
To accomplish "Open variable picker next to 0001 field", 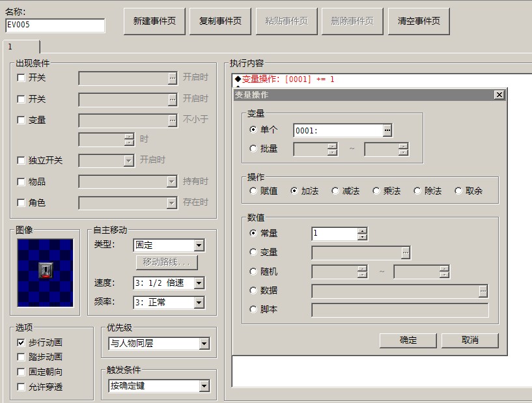I will (387, 130).
